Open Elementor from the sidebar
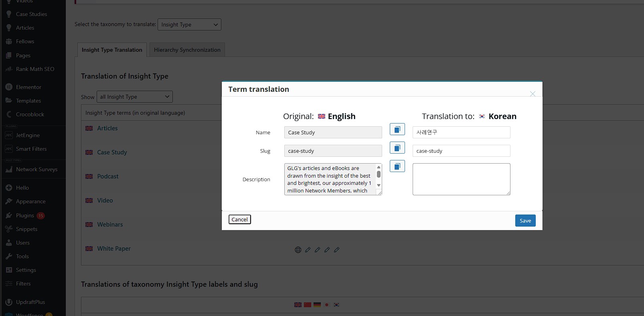This screenshot has height=316, width=644. pos(28,87)
